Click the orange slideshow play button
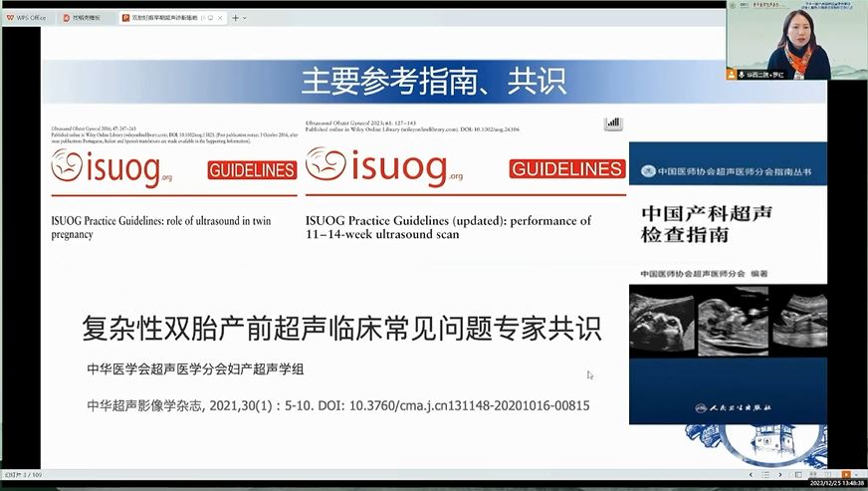 pyautogui.click(x=845, y=475)
